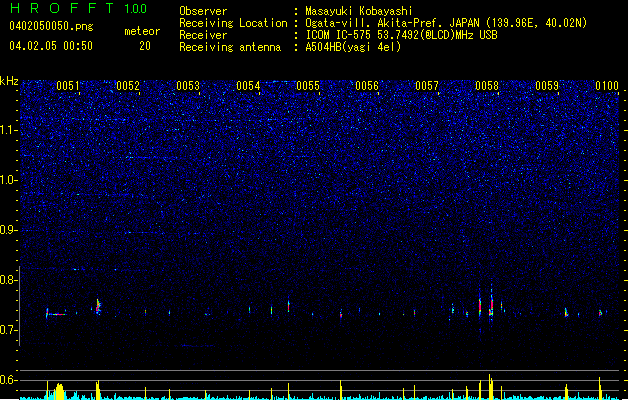The width and height of the screenshot is (629, 400).
Task: Click the 0057 time marker
Action: [x=427, y=86]
